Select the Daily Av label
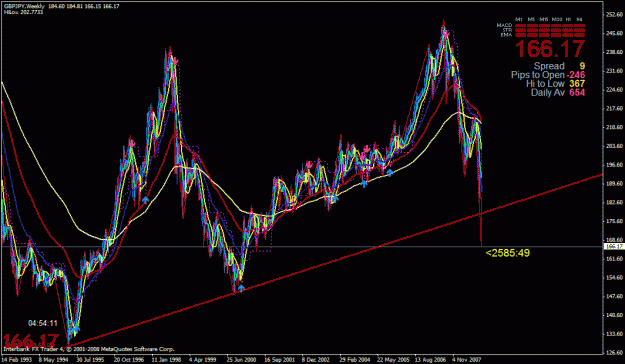Viewport: 625px width, 364px height. [548, 92]
